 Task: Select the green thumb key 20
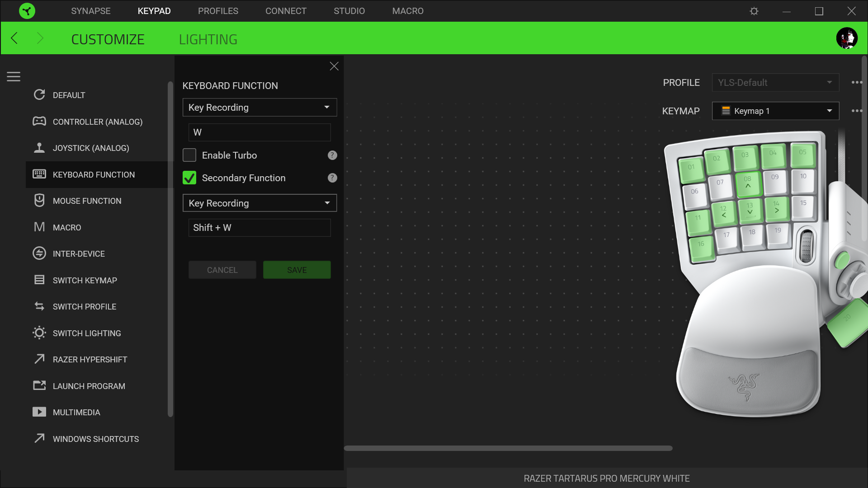tap(848, 323)
